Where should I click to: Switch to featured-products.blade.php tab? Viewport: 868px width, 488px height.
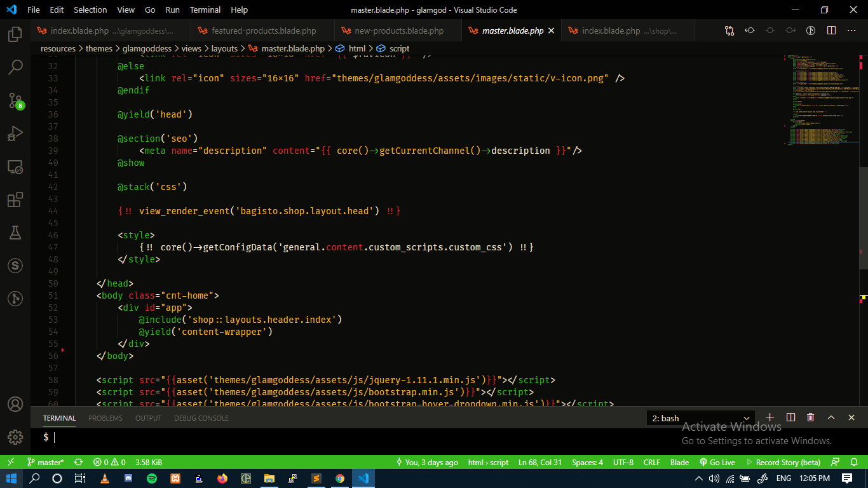pos(264,30)
